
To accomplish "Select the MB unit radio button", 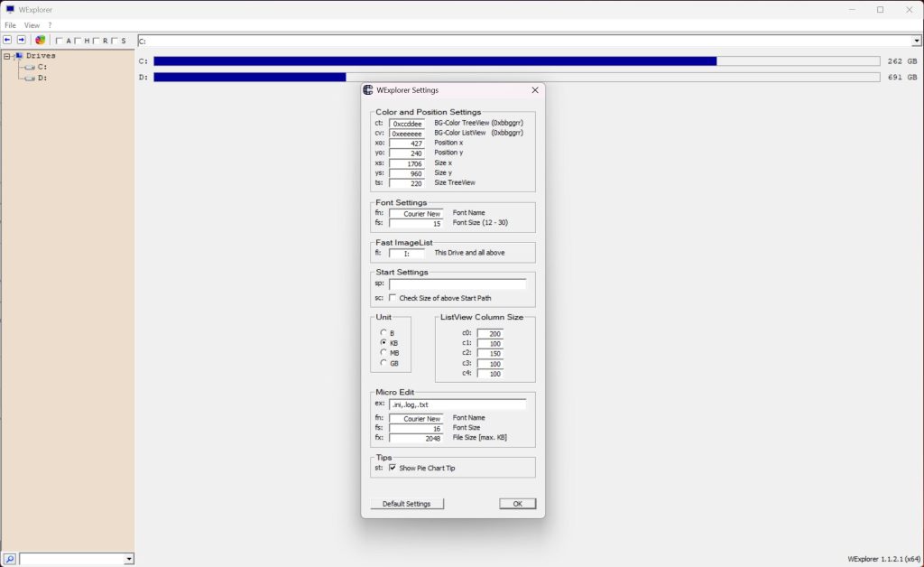I will (383, 352).
